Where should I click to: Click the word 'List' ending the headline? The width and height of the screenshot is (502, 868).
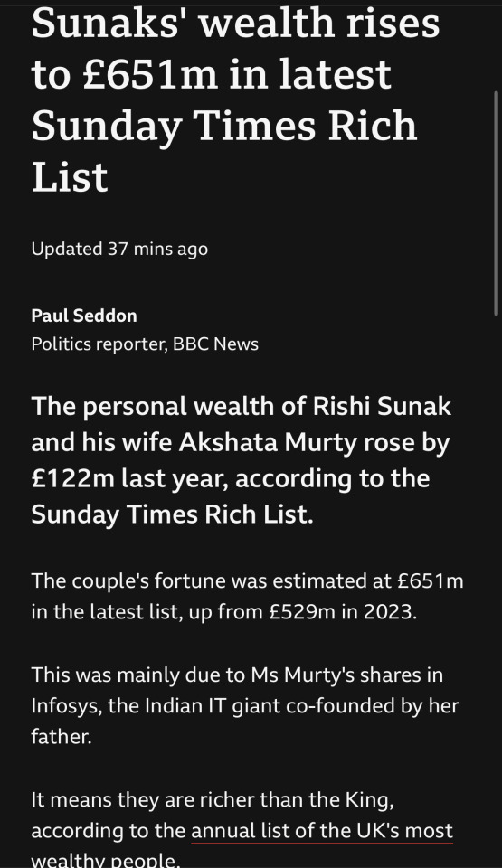pos(70,178)
